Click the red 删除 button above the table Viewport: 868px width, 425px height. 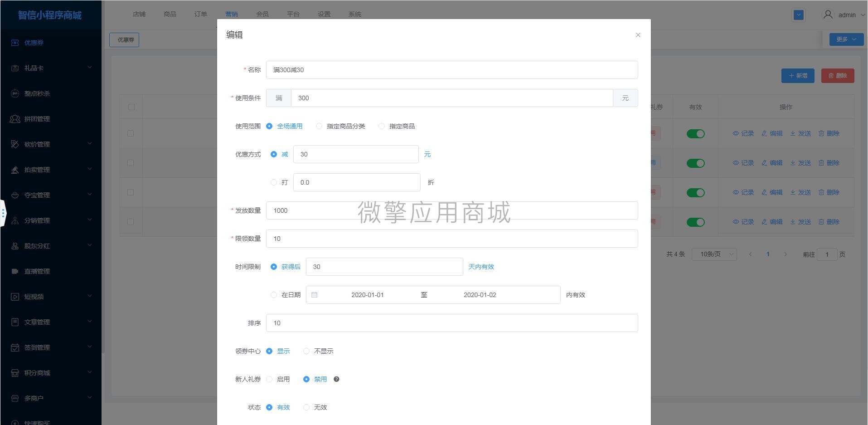[x=838, y=76]
